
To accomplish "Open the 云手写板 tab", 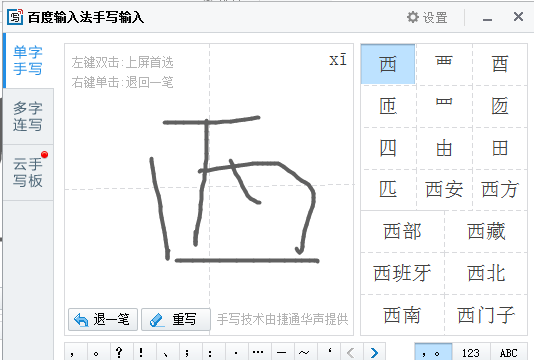I will pyautogui.click(x=28, y=172).
